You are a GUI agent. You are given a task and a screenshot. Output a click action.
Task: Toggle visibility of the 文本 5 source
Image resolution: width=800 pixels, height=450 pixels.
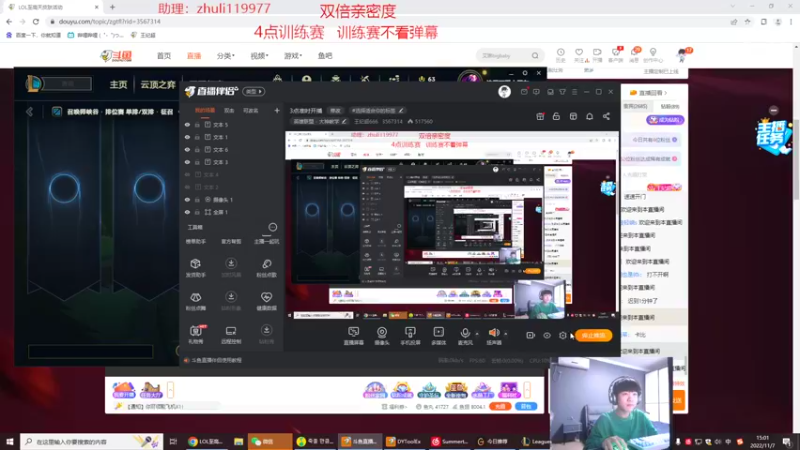point(187,124)
